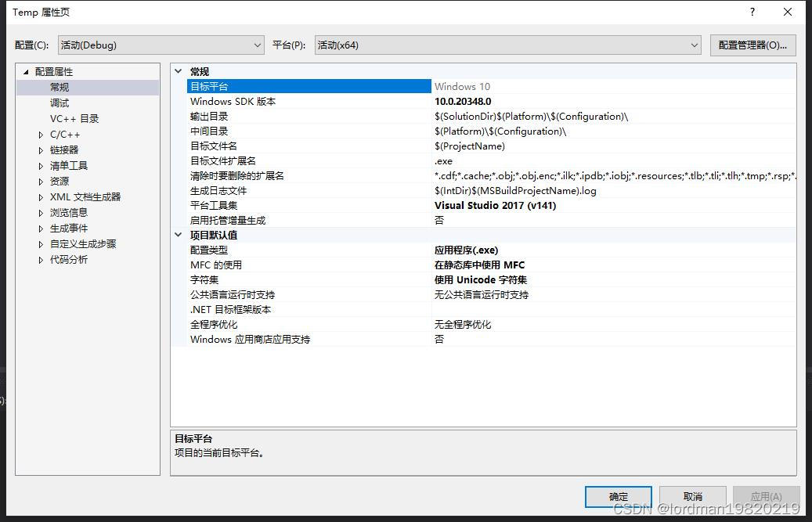Click the dialog help question mark icon
The height and width of the screenshot is (522, 812).
click(751, 12)
